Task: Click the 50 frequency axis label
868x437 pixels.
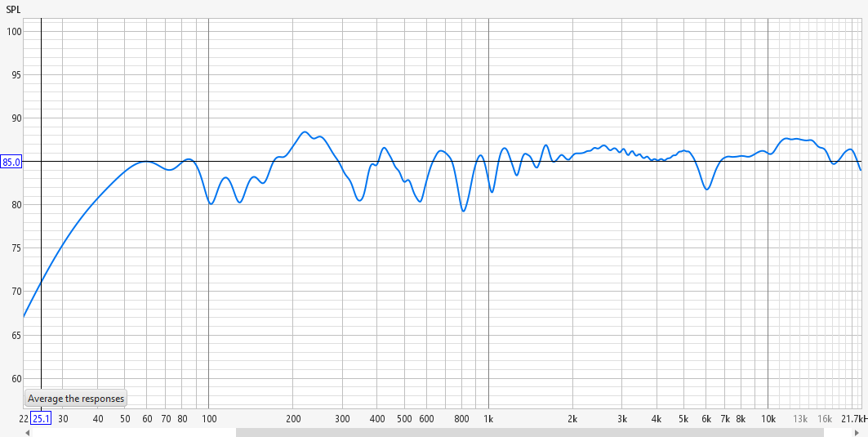Action: (x=125, y=418)
